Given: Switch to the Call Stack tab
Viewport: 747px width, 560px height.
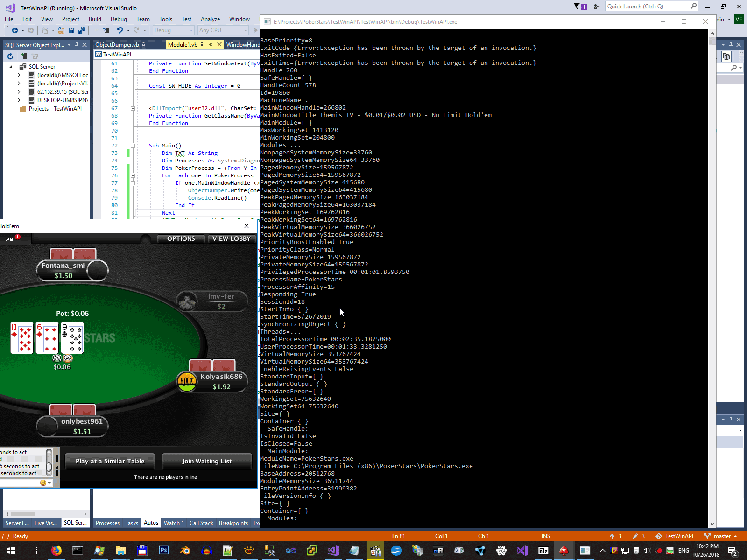Looking at the screenshot, I should click(x=201, y=523).
